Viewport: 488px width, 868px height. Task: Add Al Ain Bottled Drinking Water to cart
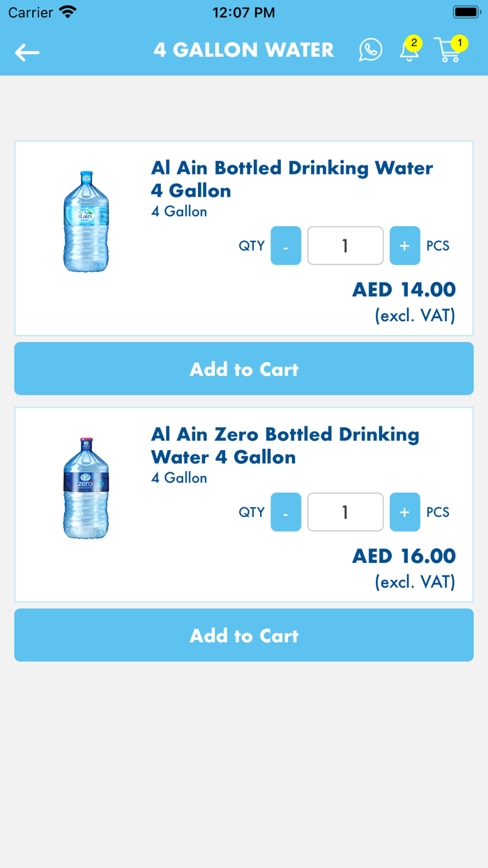point(244,368)
